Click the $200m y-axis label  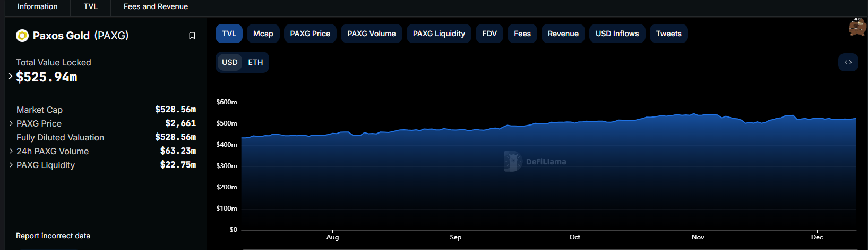point(227,187)
